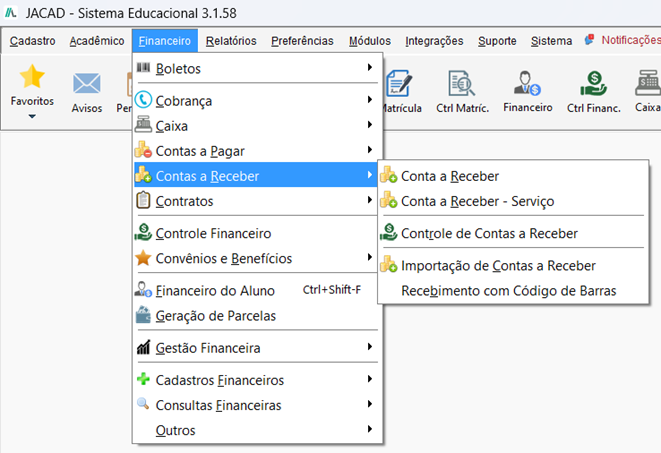Click the Notificações bell icon
Viewport: 661px width, 453px height.
[589, 40]
